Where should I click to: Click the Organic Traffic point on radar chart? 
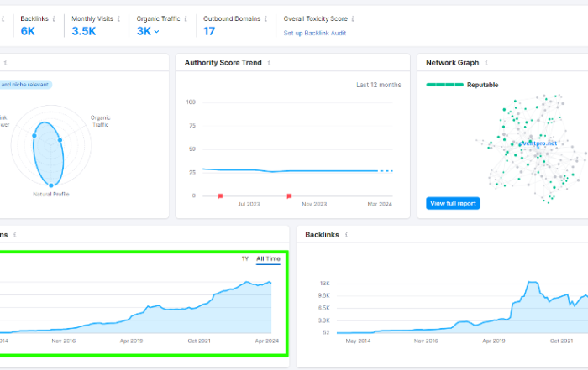point(60,140)
